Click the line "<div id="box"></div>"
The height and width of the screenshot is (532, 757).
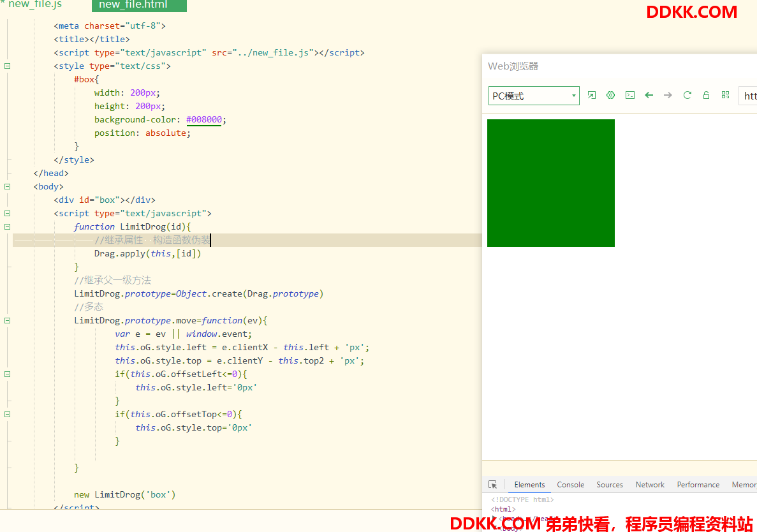pos(105,200)
